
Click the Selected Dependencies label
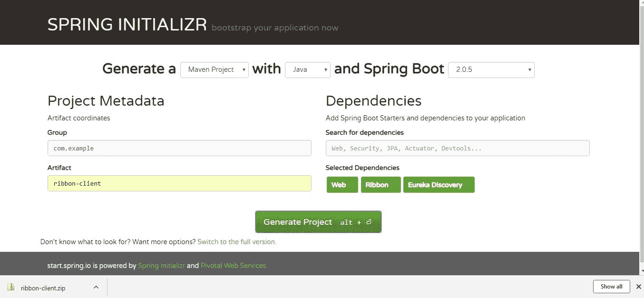[x=362, y=168]
